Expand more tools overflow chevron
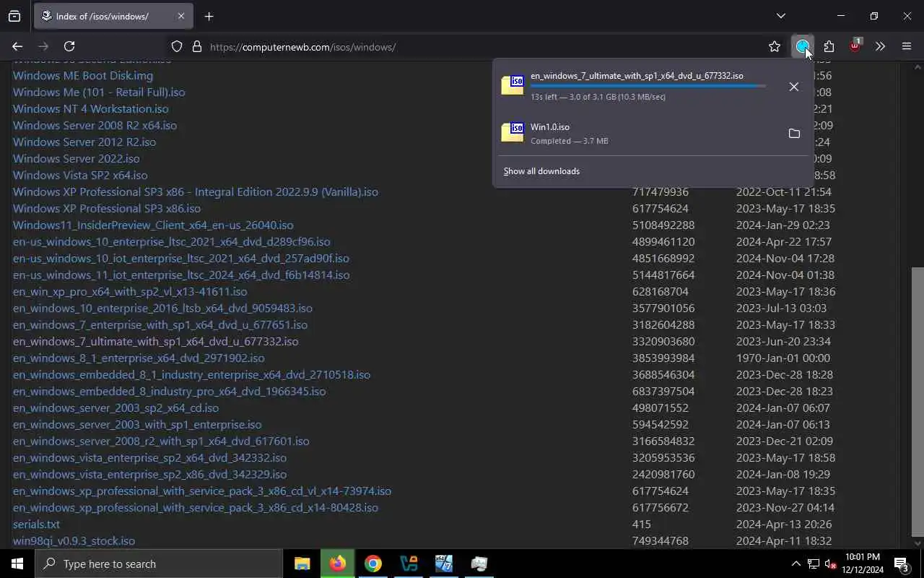The width and height of the screenshot is (924, 578). [x=880, y=46]
